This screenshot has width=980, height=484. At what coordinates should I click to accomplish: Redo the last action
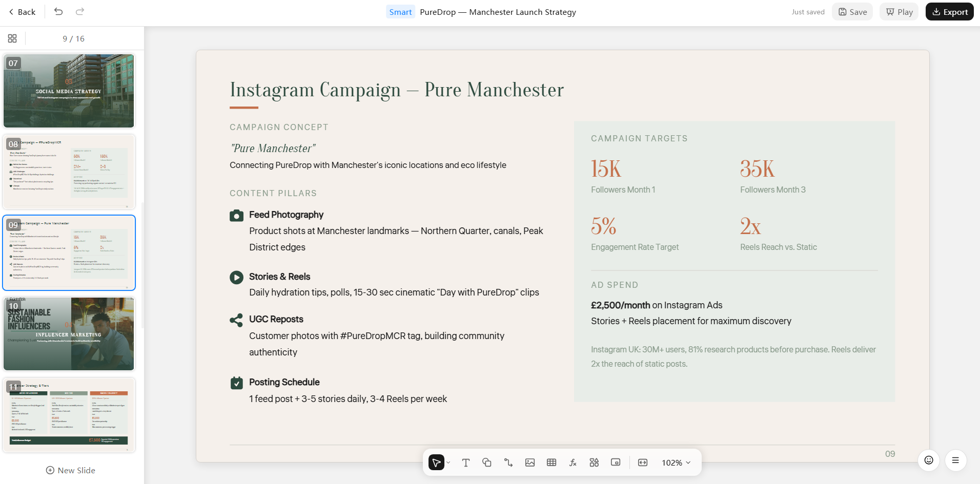[x=80, y=12]
